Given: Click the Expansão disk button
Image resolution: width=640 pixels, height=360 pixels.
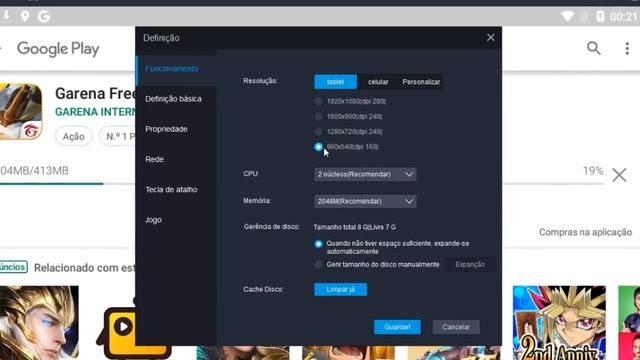Looking at the screenshot, I should (x=470, y=264).
